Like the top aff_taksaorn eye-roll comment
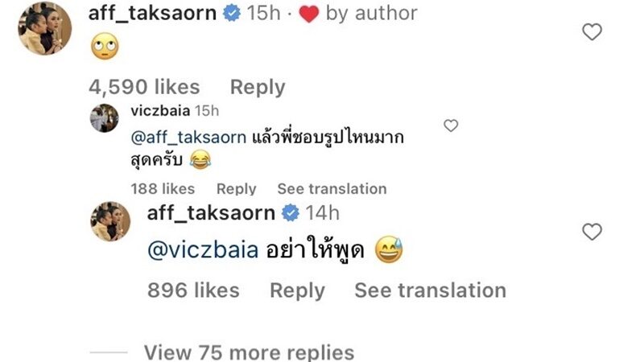Image resolution: width=644 pixels, height=362 pixels. (592, 32)
